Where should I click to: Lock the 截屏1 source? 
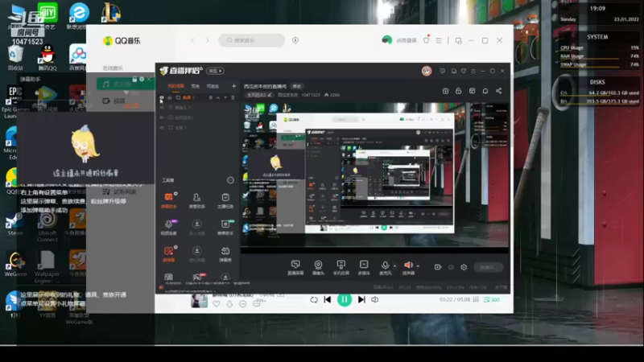170,97
